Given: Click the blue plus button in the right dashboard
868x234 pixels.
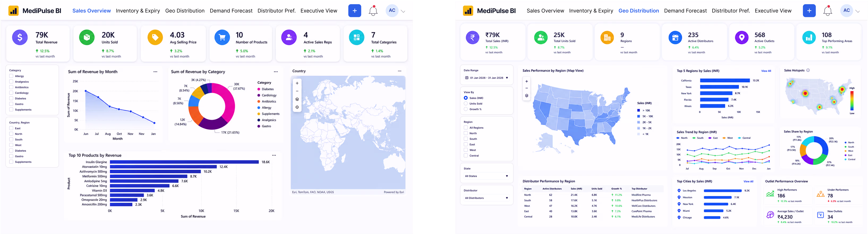Looking at the screenshot, I should [x=809, y=11].
